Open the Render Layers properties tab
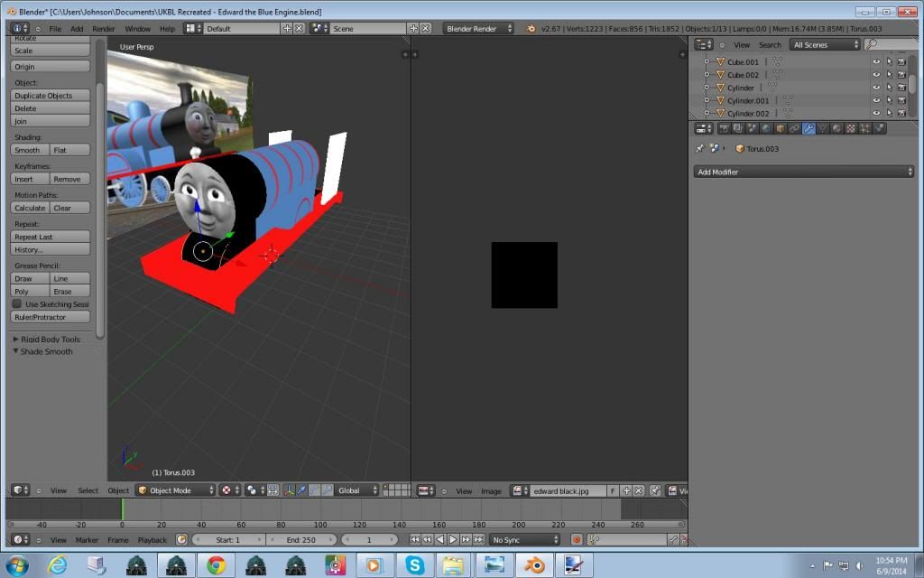The height and width of the screenshot is (578, 924). (738, 128)
